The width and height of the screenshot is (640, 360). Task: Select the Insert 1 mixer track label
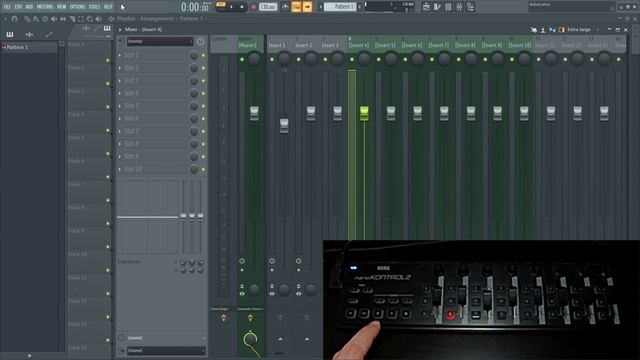coord(277,45)
